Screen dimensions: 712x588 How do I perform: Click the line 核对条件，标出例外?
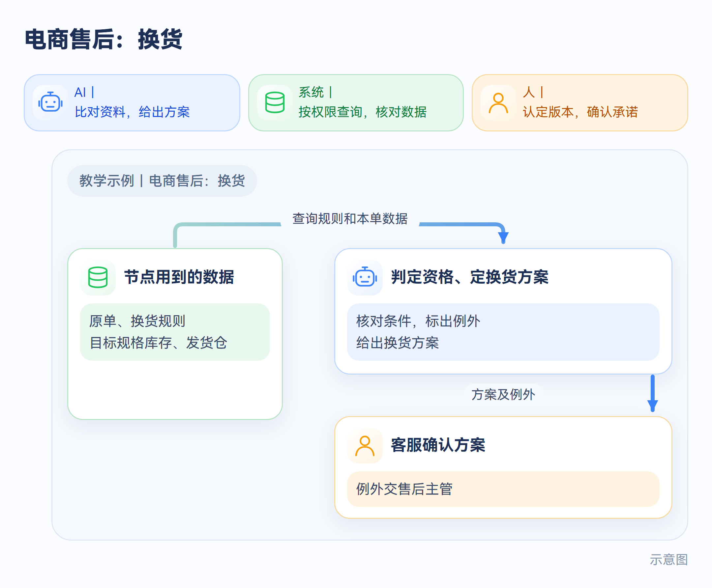418,321
